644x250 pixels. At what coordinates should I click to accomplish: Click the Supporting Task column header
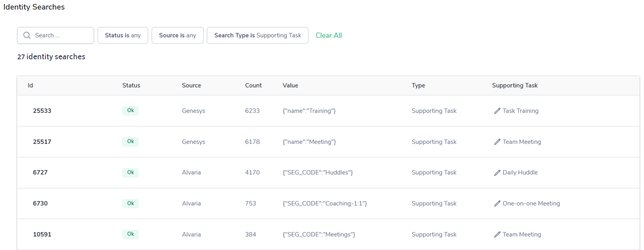(515, 85)
